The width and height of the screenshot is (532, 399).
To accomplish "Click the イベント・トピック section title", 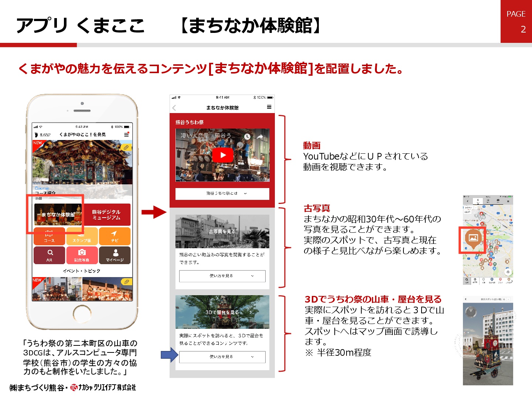I will click(82, 271).
